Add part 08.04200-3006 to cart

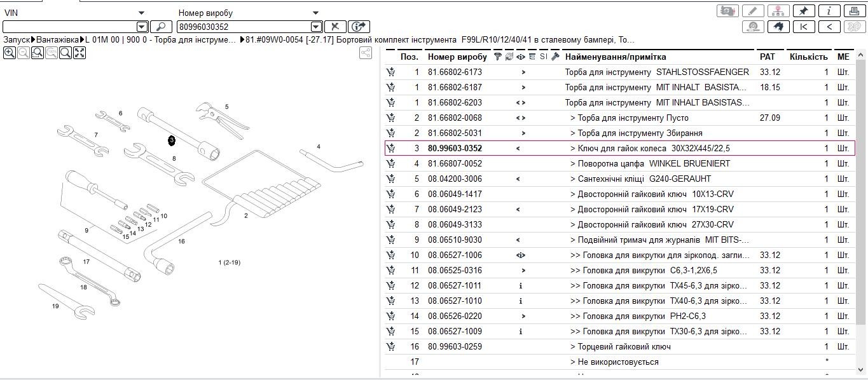tap(390, 179)
